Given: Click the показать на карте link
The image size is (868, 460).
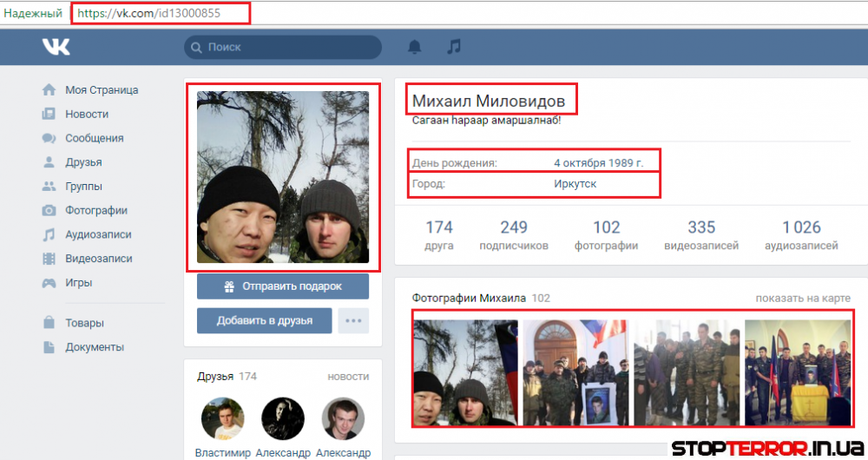Looking at the screenshot, I should (x=803, y=299).
